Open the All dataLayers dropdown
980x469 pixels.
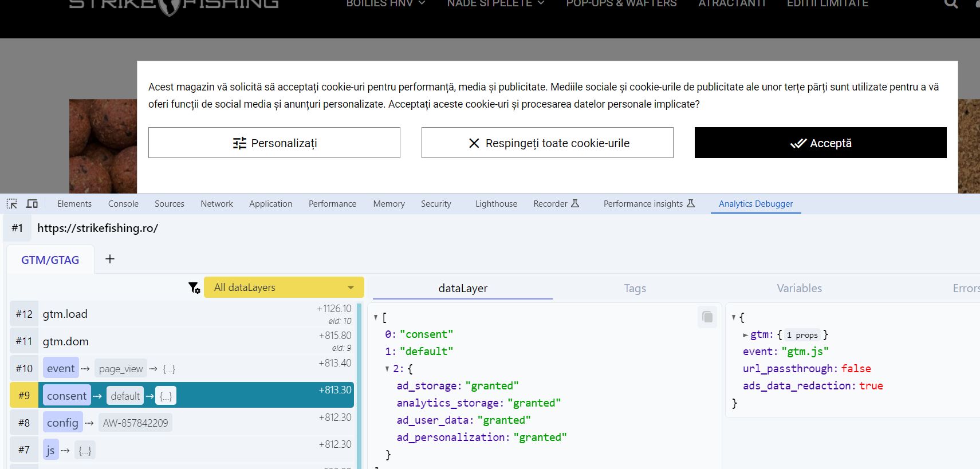[x=284, y=287]
